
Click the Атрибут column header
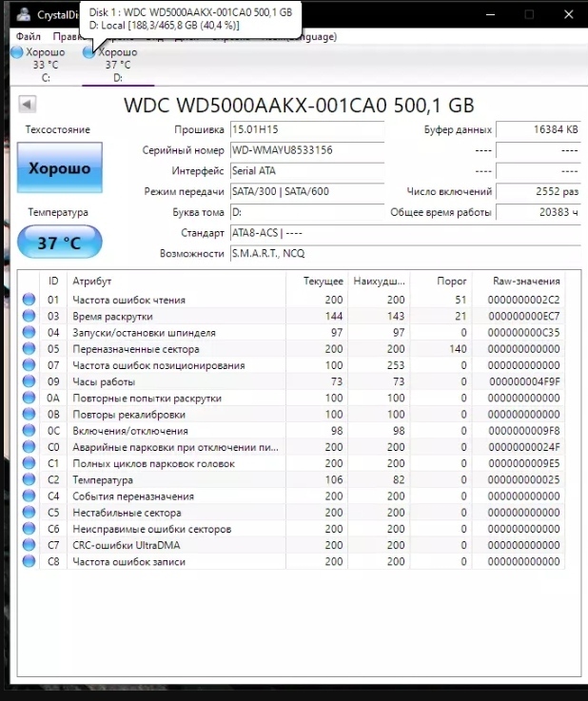click(176, 281)
